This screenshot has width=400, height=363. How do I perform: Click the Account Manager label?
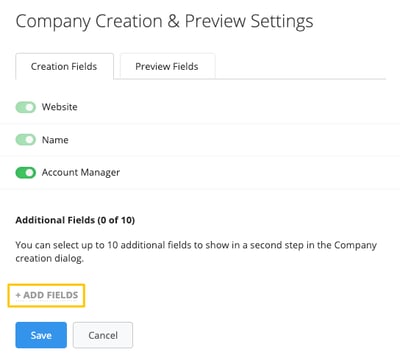click(x=81, y=173)
